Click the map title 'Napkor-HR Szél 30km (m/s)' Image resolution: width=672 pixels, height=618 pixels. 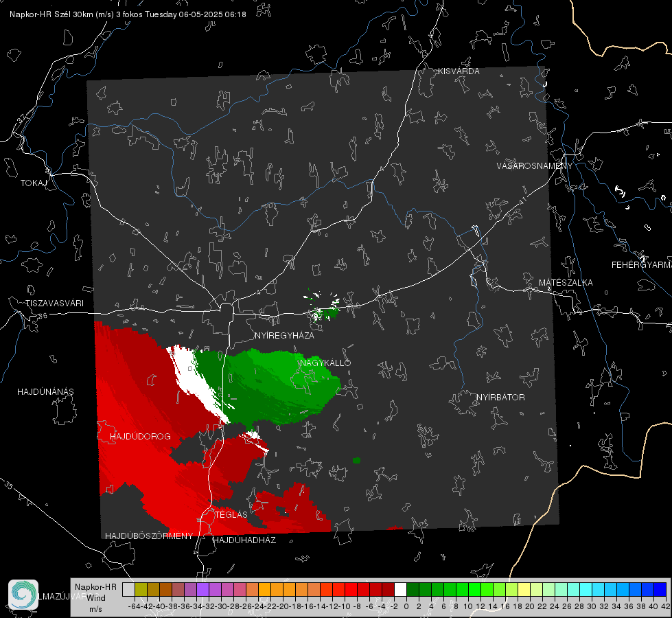point(62,14)
